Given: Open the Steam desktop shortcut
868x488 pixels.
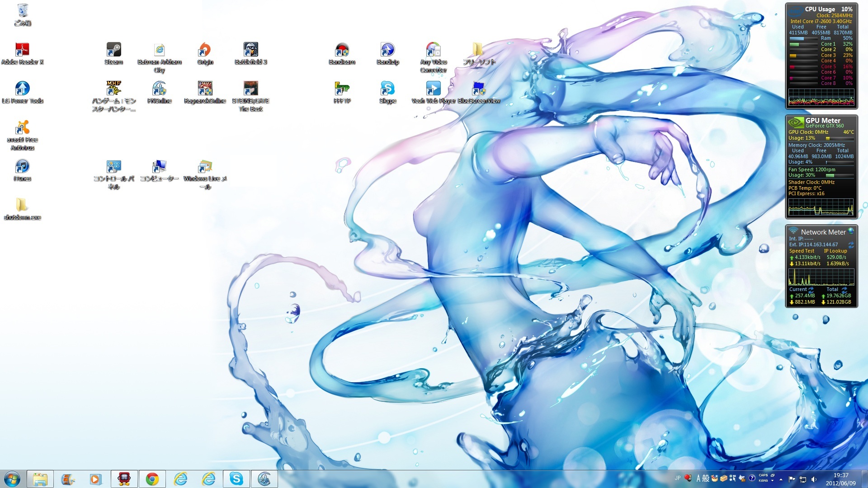Looking at the screenshot, I should [x=113, y=50].
